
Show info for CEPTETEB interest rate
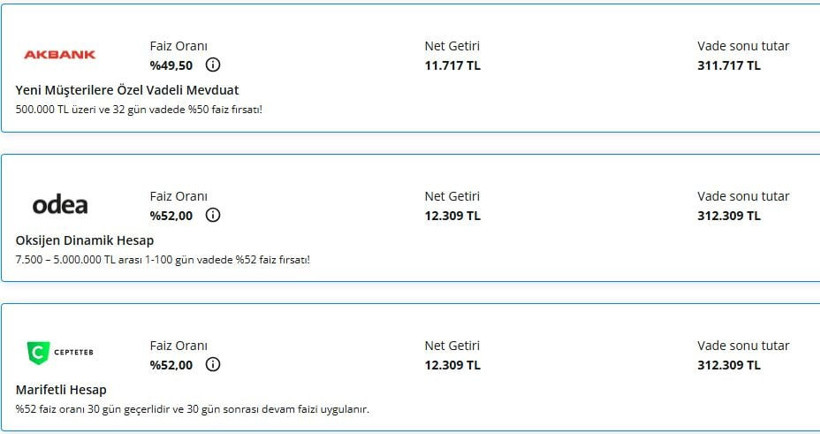point(213,364)
